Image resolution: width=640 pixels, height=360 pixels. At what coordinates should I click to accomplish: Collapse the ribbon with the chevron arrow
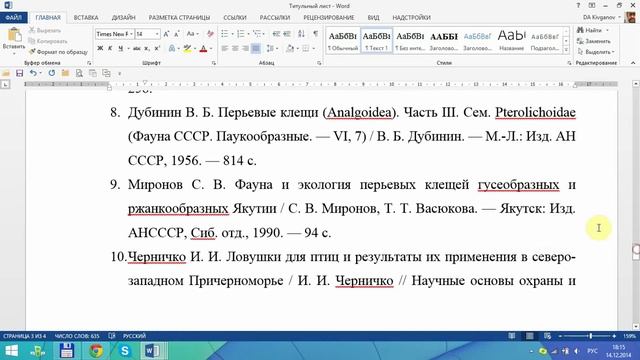[633, 63]
